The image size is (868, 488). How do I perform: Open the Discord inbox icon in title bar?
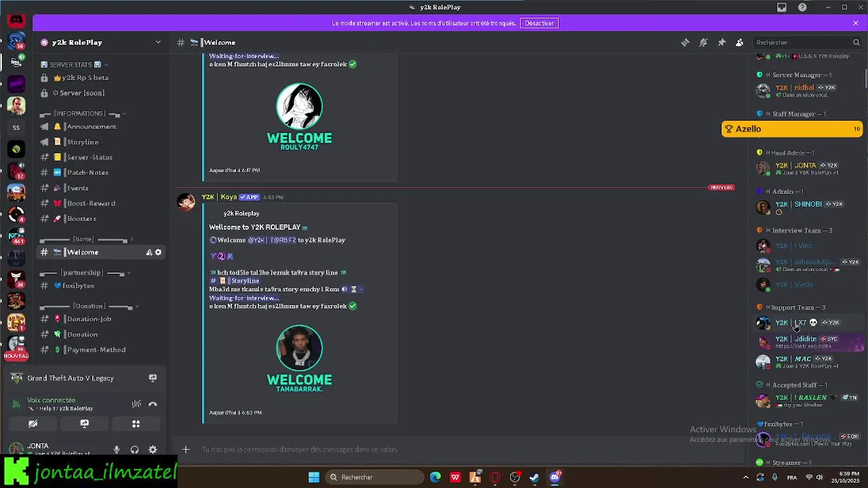click(782, 7)
